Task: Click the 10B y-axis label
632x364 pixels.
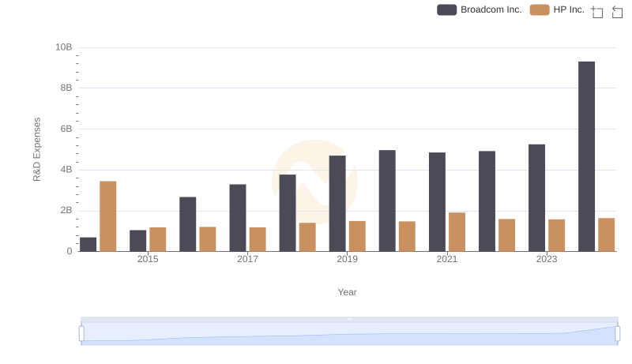Action: pos(64,47)
